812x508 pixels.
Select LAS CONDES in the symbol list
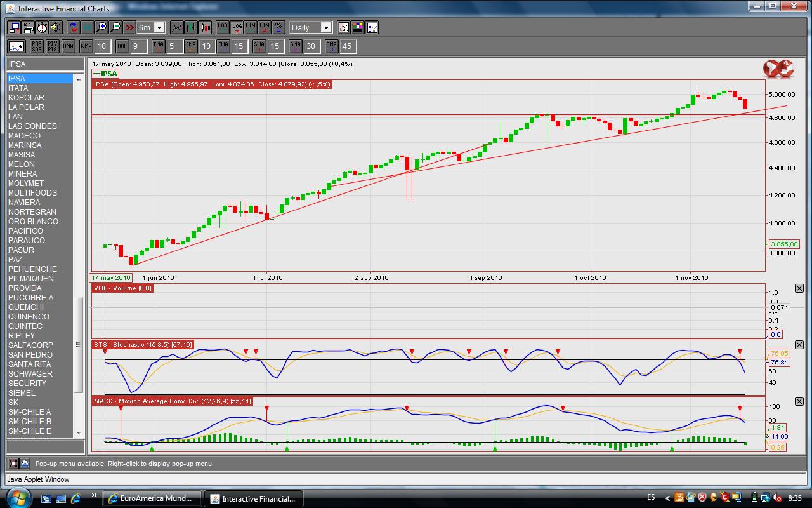(x=41, y=126)
